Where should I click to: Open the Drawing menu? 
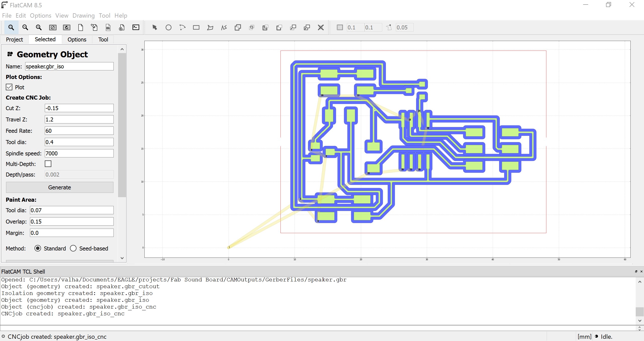(x=84, y=16)
